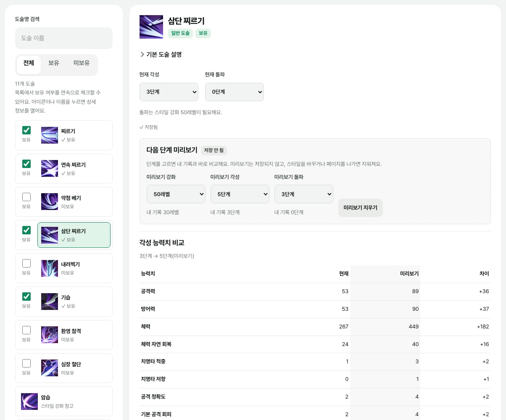
Task: Open the 환영 참격 skill name
Action: (x=71, y=331)
